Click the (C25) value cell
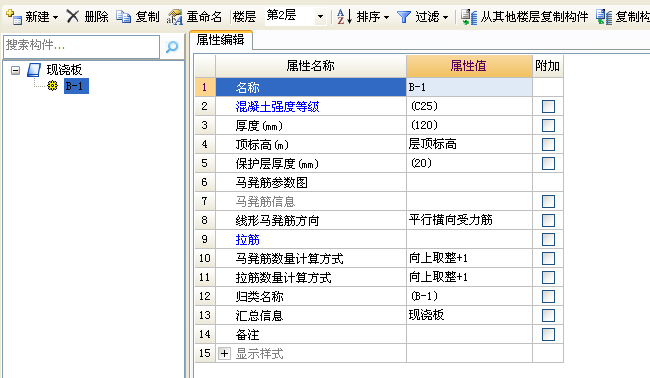Image resolution: width=650 pixels, height=378 pixels. 469,107
